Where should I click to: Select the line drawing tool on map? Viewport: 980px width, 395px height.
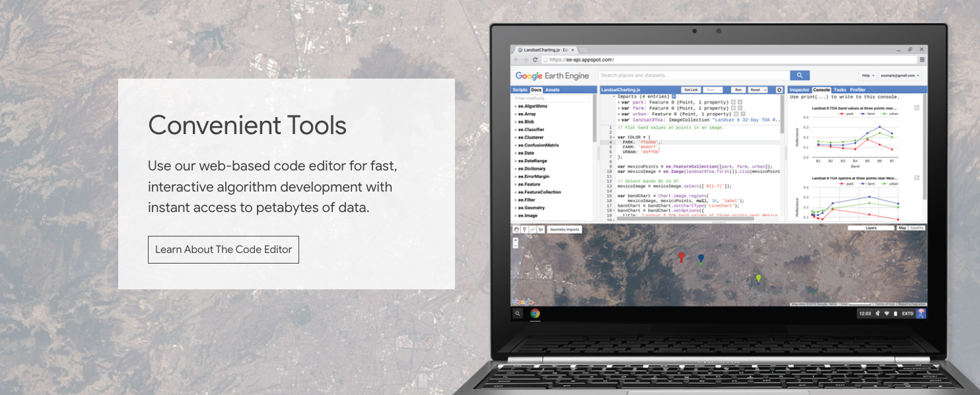tap(532, 230)
